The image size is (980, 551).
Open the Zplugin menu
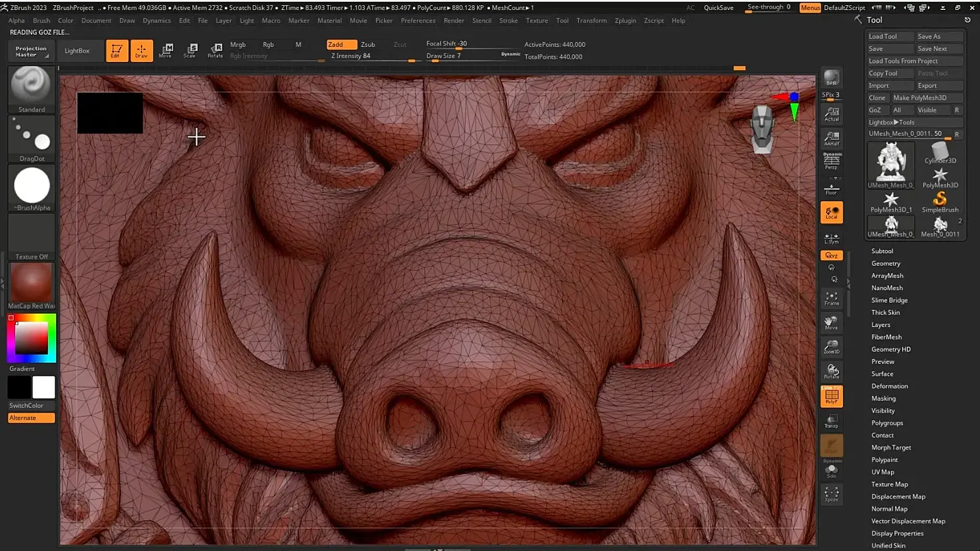pos(625,20)
